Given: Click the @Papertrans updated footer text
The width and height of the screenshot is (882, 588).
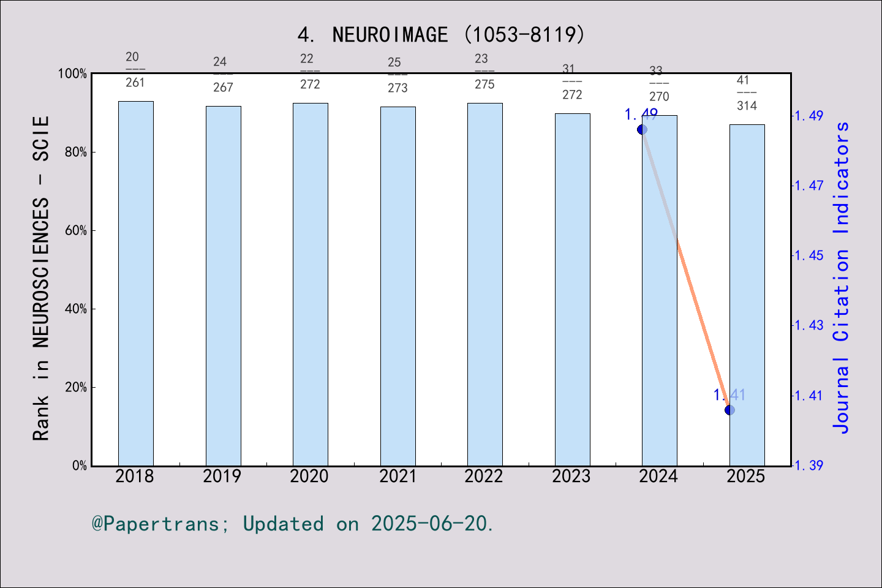Looking at the screenshot, I should click(293, 524).
